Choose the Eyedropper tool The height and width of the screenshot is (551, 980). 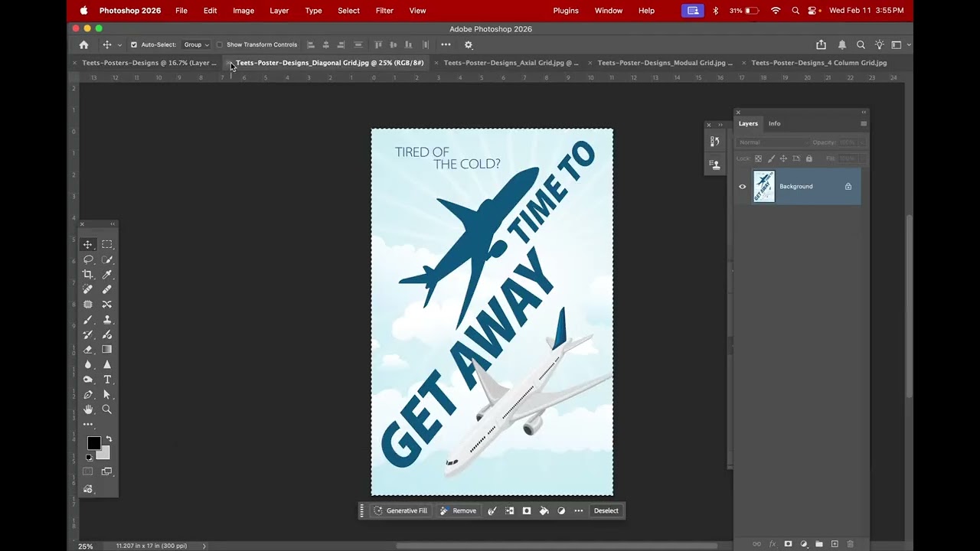tap(107, 275)
